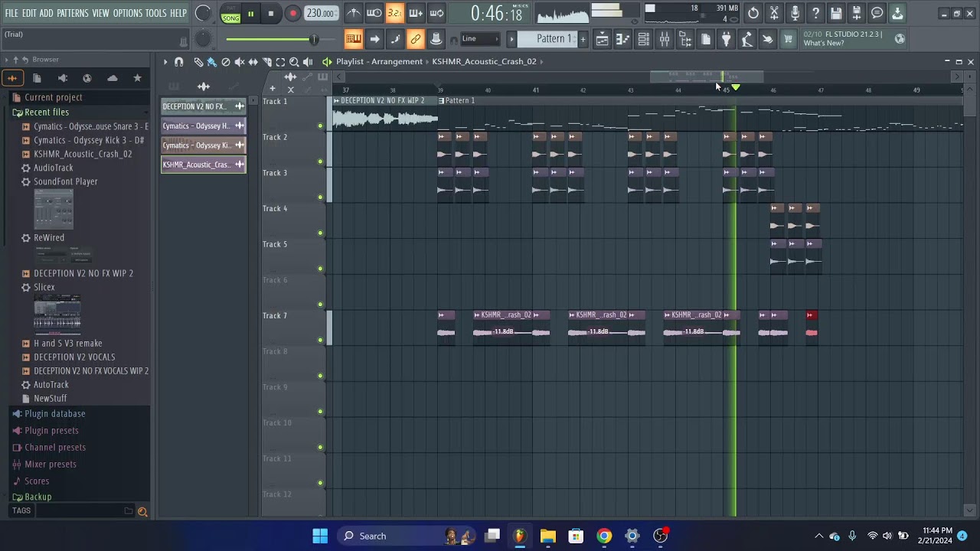
Task: Open the EDIT menu
Action: [x=29, y=13]
